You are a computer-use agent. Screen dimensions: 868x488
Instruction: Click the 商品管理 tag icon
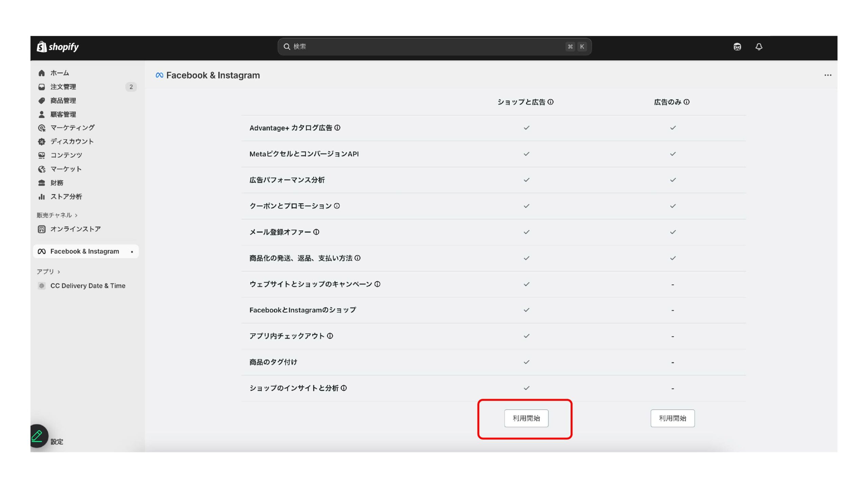click(x=41, y=101)
